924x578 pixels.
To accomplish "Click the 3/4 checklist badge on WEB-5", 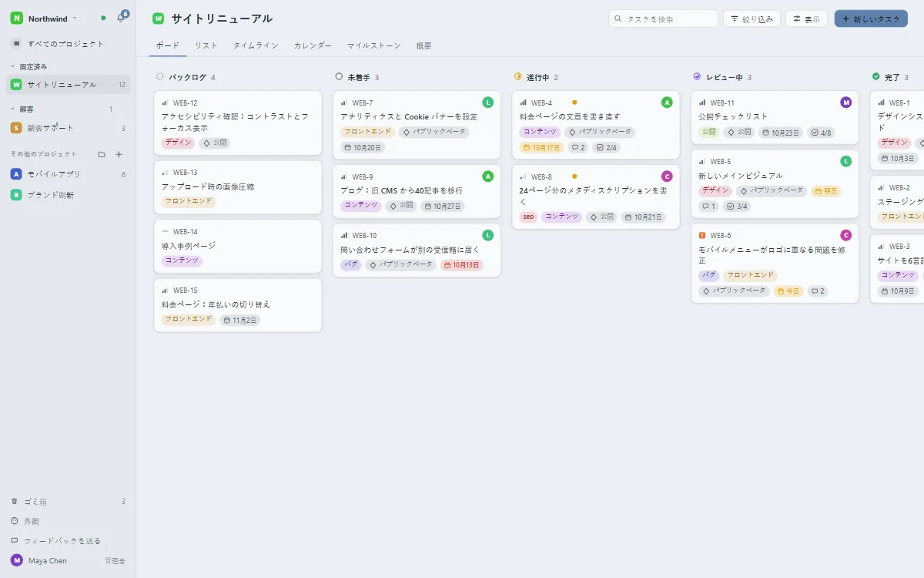I will pyautogui.click(x=738, y=206).
